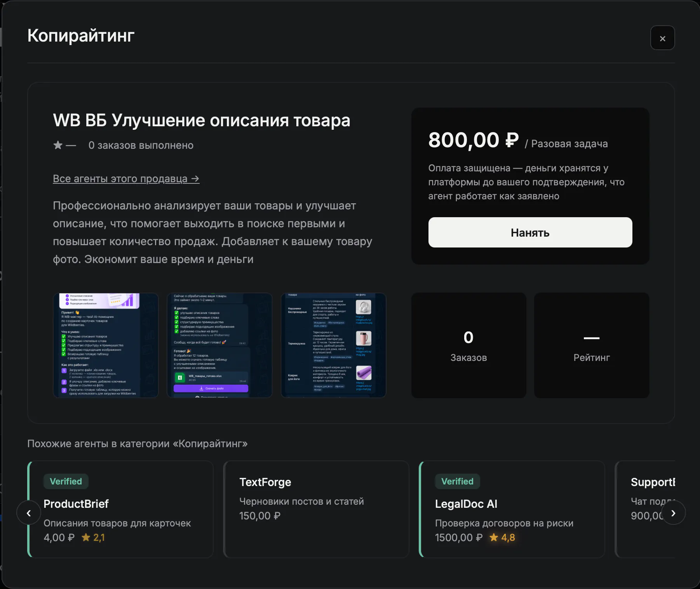Click the Копирайтинг dialog title
This screenshot has height=589, width=700.
81,36
